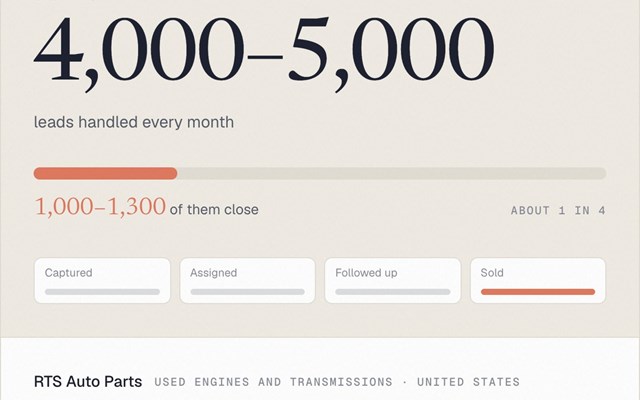Click the ABOUT 1 IN 4 label

tap(558, 211)
